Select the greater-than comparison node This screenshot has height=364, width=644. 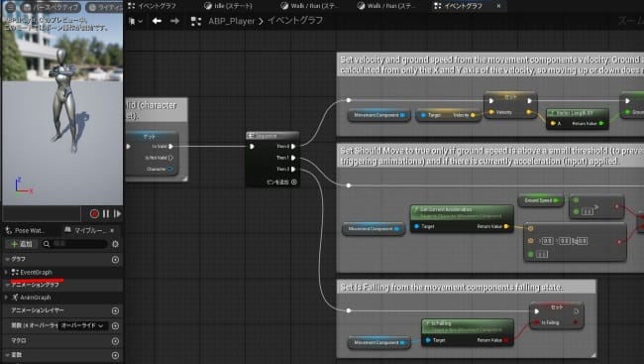click(x=595, y=207)
